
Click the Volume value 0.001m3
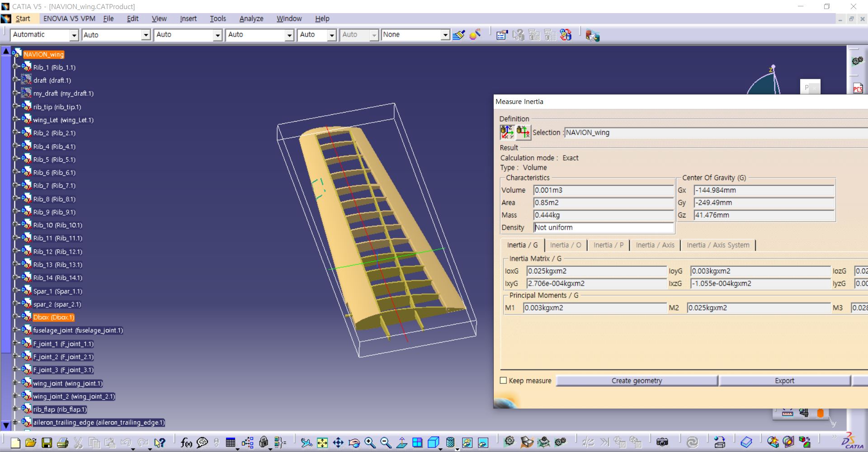tap(604, 190)
